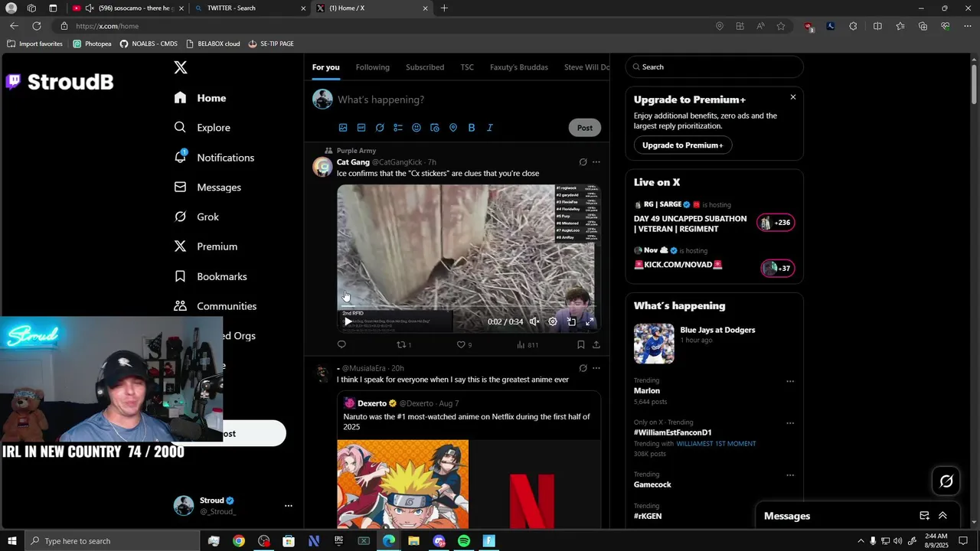
Task: Open Stroud account menu options
Action: pos(289,506)
